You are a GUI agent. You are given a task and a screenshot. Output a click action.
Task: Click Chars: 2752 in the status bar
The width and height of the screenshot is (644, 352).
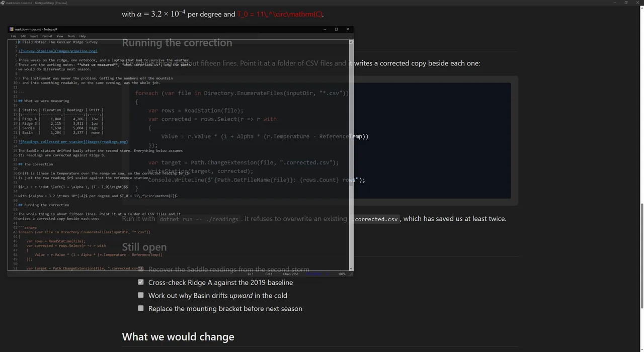point(291,274)
